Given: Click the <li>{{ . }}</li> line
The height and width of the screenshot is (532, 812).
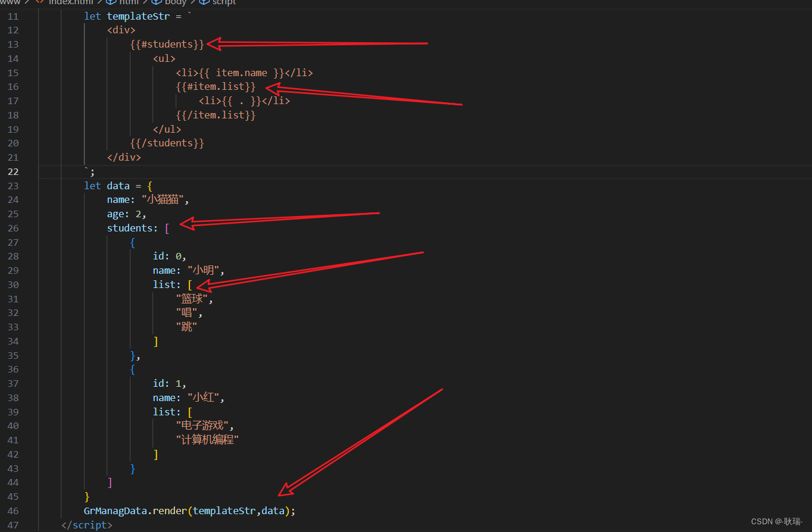Looking at the screenshot, I should (x=245, y=101).
